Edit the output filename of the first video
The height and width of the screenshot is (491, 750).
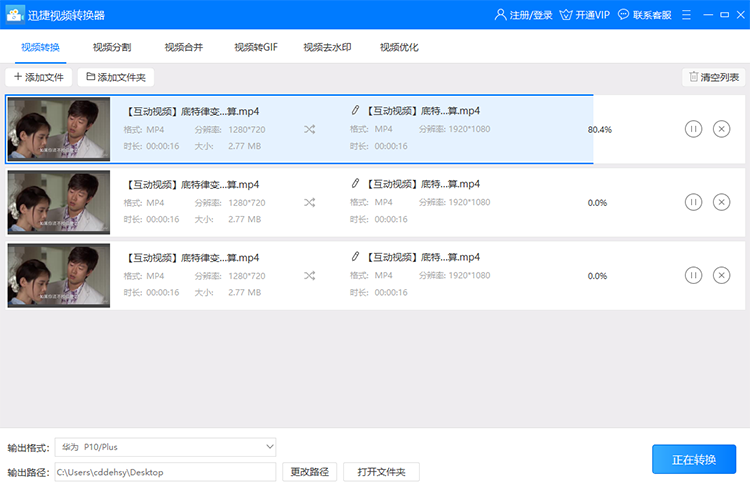pyautogui.click(x=355, y=110)
